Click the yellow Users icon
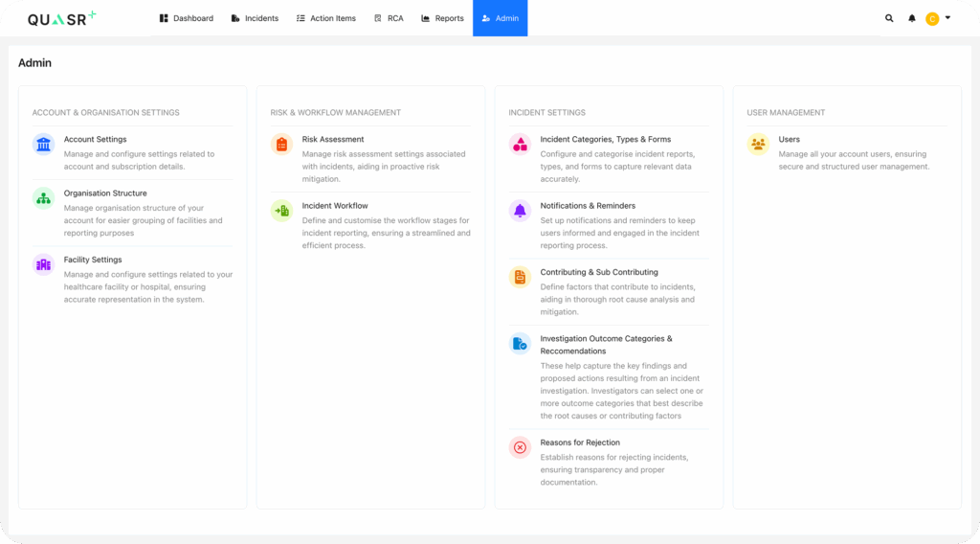Image resolution: width=980 pixels, height=544 pixels. [758, 144]
